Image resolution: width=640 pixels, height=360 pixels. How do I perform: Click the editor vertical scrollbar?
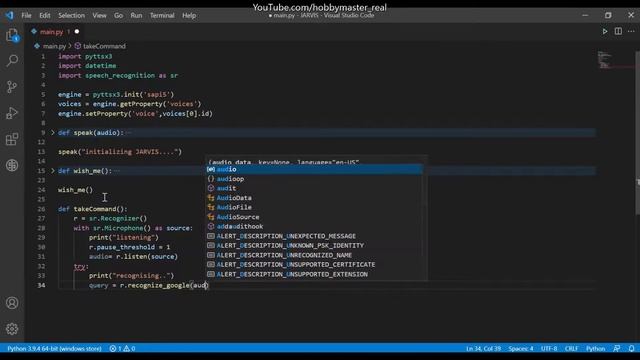pos(638,133)
